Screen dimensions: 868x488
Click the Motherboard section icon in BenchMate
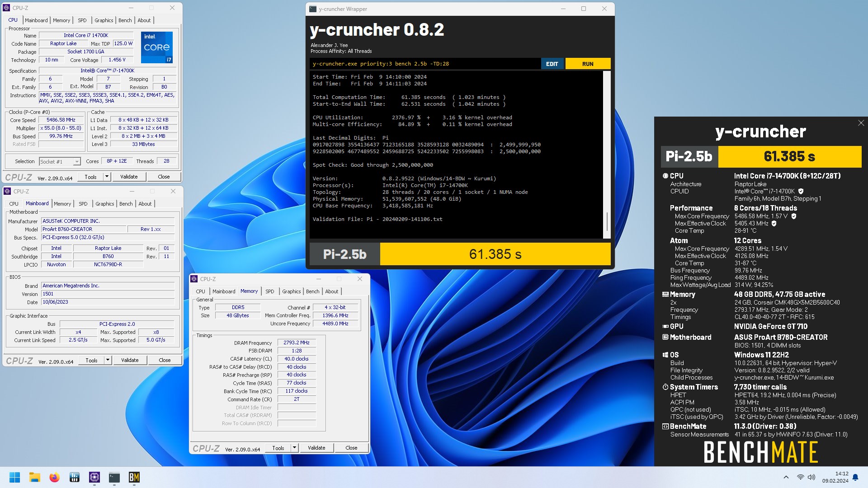click(665, 337)
